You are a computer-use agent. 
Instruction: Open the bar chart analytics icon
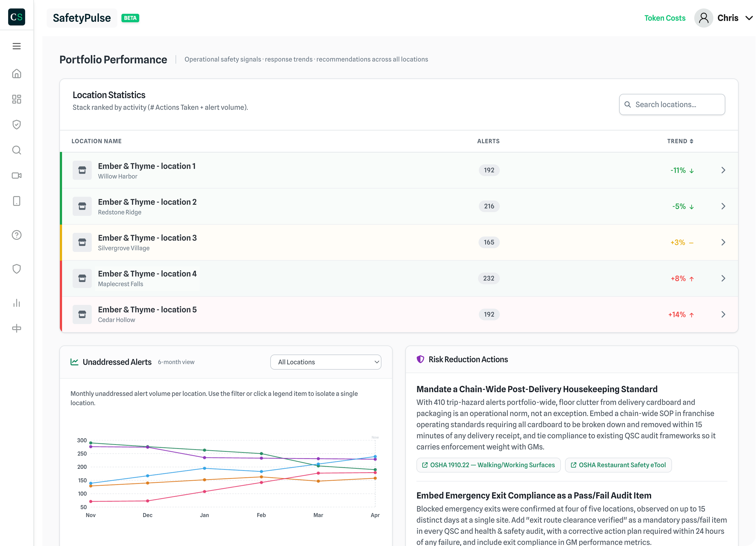(17, 303)
